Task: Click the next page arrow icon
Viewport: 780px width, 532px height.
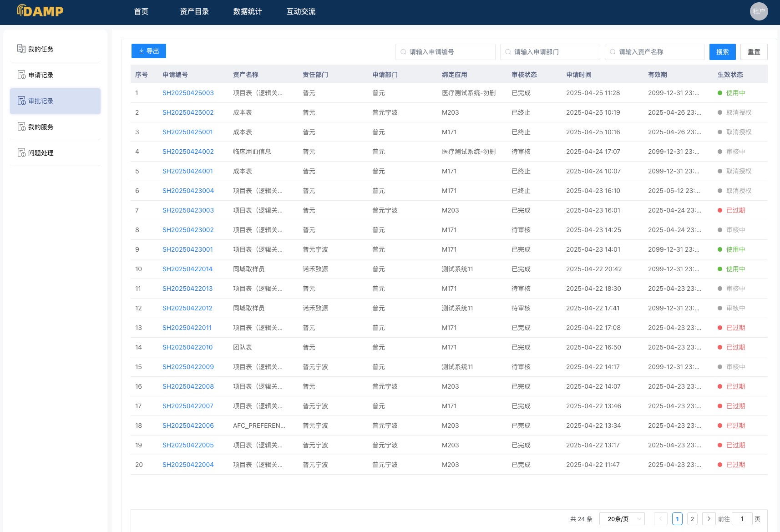Action: (x=709, y=519)
